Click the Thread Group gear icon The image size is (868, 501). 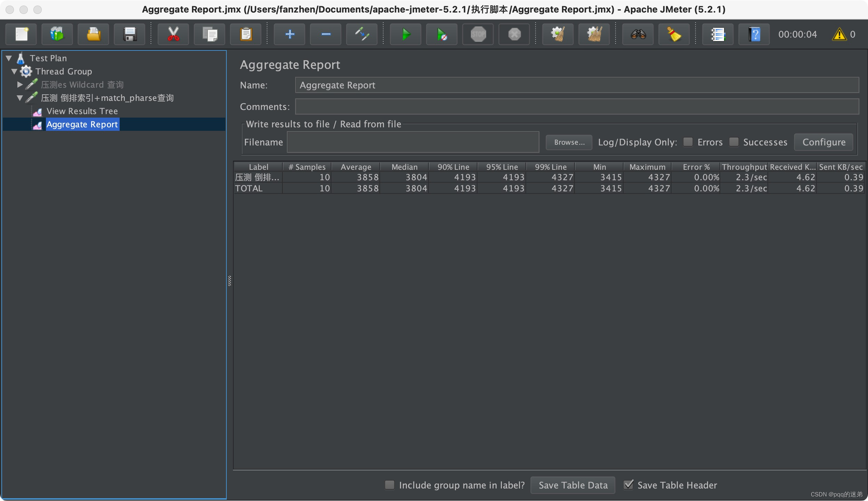[x=26, y=71]
